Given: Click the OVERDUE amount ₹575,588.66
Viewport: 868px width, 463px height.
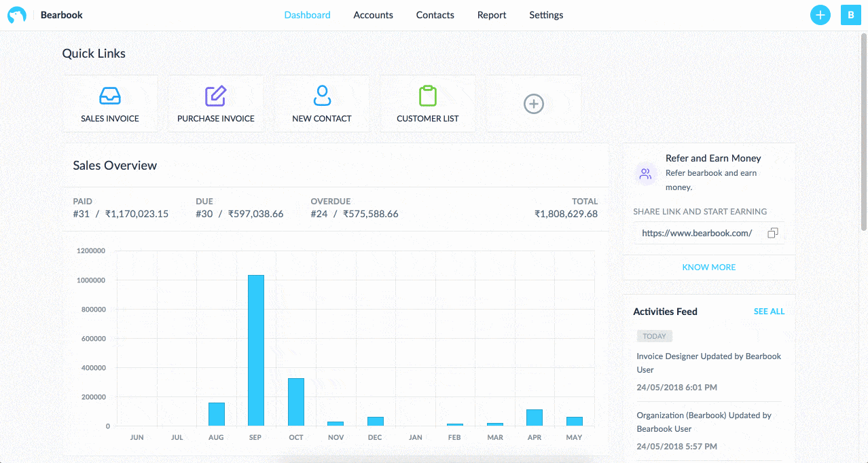Looking at the screenshot, I should click(370, 214).
